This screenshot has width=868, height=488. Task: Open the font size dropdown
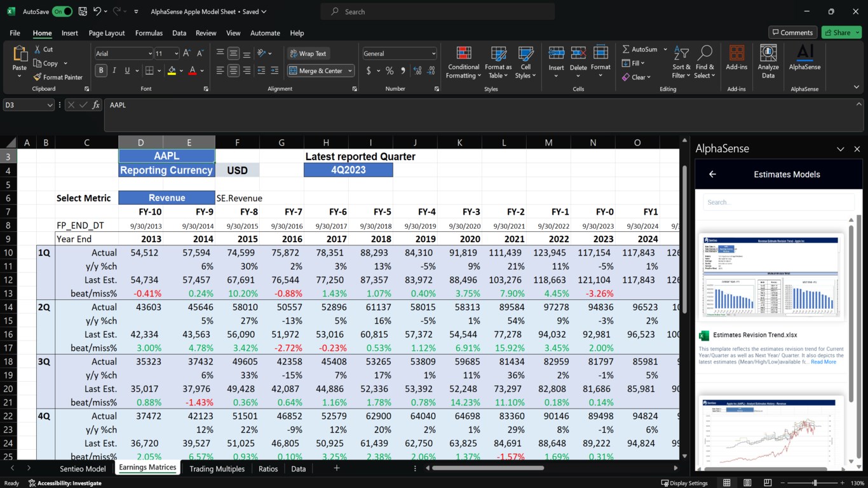point(175,54)
